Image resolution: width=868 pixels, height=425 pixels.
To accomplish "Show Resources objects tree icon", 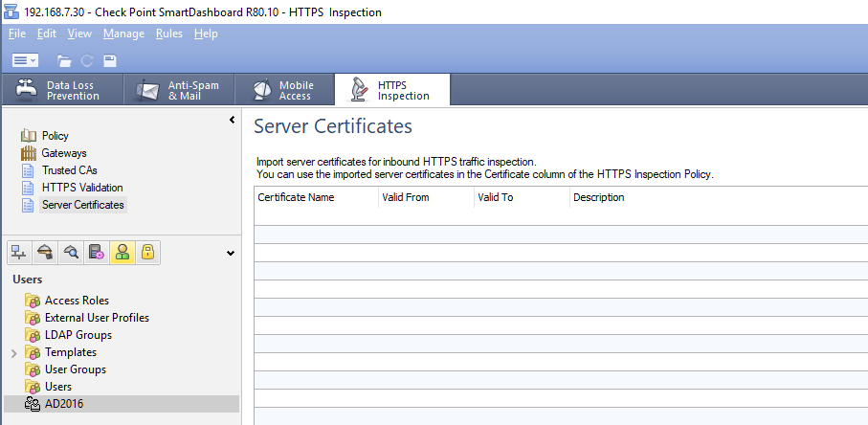I will pos(71,253).
